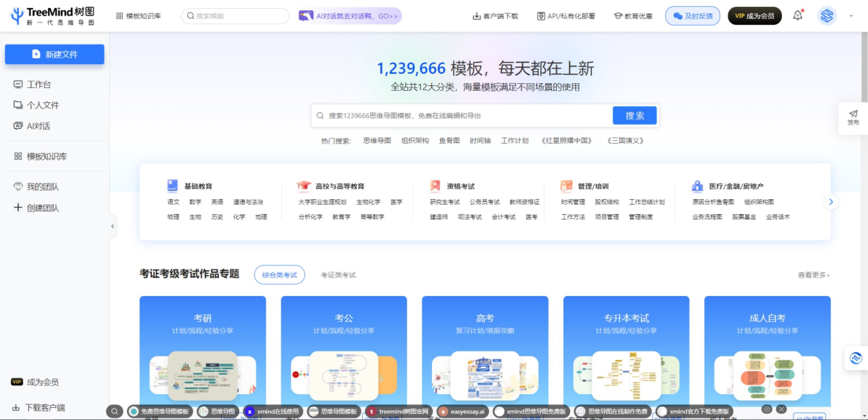Switch to the 考证类考试 tab

click(x=338, y=275)
